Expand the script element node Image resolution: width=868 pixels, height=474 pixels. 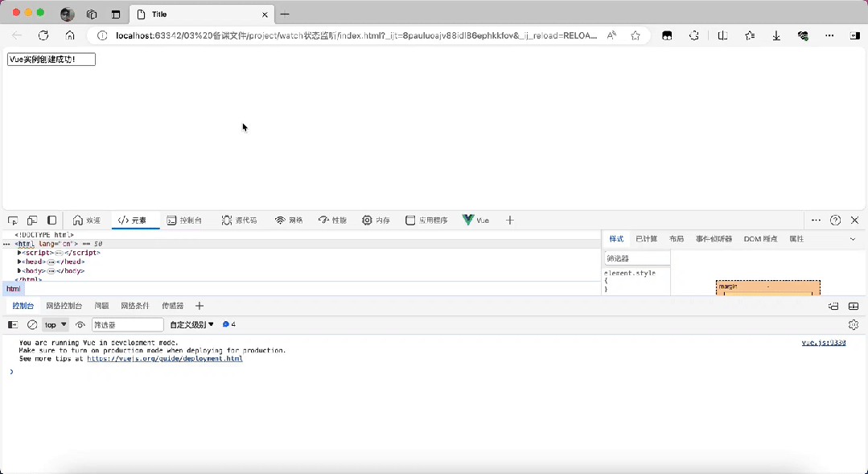tap(19, 253)
